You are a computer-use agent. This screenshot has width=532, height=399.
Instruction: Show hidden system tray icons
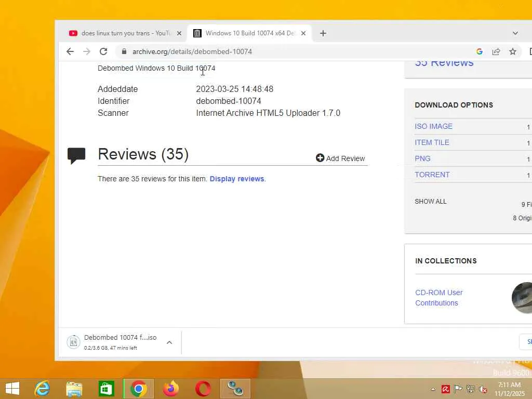433,390
